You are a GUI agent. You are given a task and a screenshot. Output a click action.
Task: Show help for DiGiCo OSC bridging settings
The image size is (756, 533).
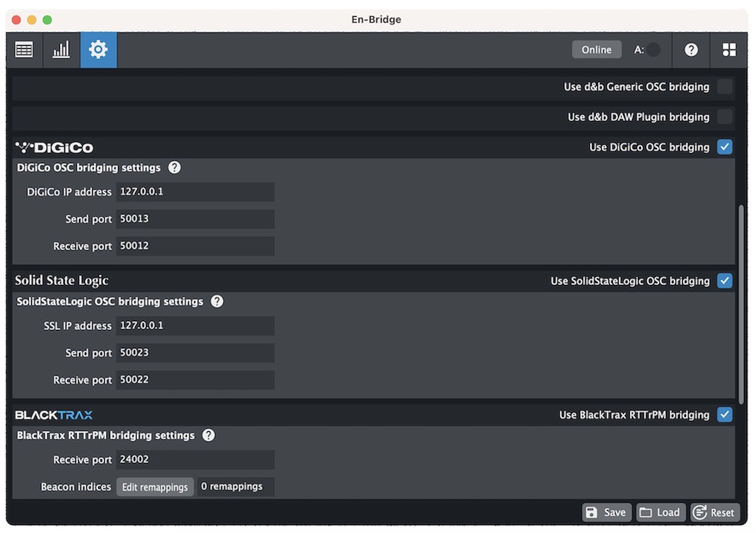pyautogui.click(x=174, y=168)
